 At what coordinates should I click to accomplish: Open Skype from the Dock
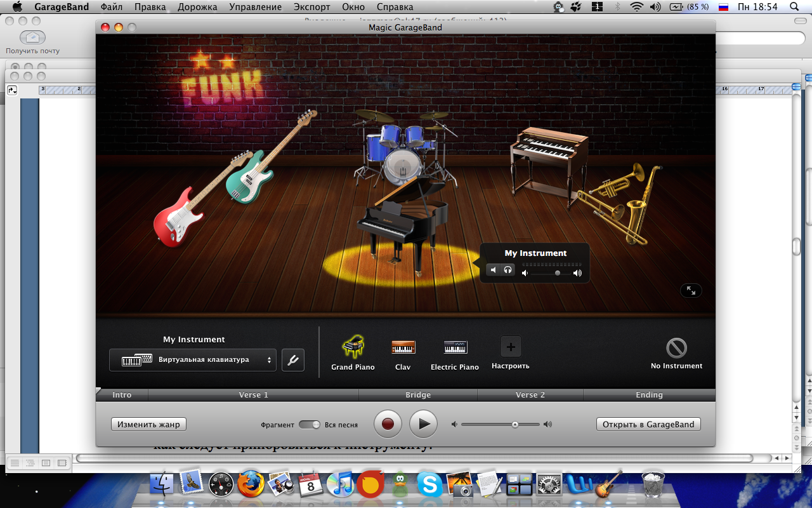tap(429, 485)
